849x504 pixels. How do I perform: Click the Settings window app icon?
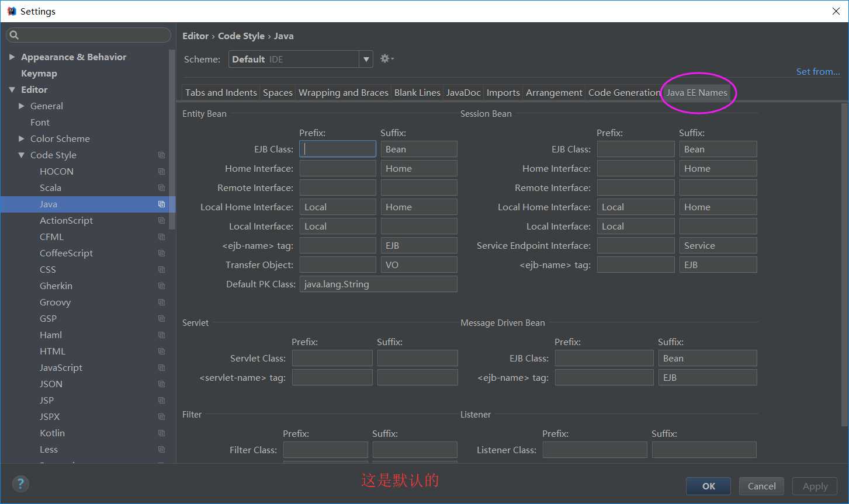point(11,11)
